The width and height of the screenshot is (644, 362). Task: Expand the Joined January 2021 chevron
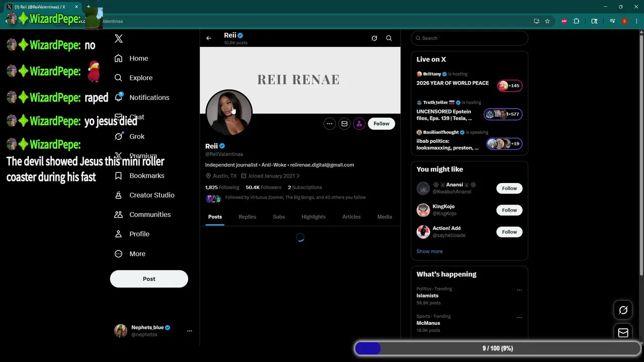coord(298,176)
